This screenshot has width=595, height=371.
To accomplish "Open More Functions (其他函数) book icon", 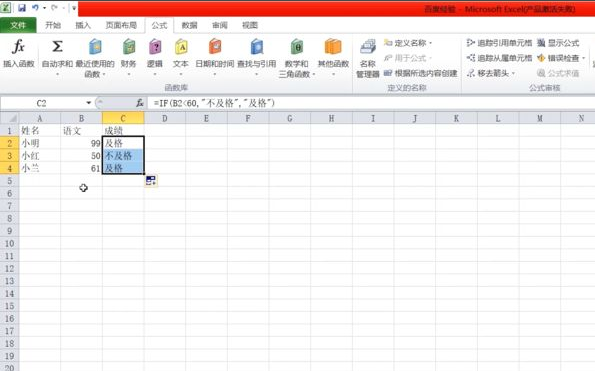I will tap(333, 47).
